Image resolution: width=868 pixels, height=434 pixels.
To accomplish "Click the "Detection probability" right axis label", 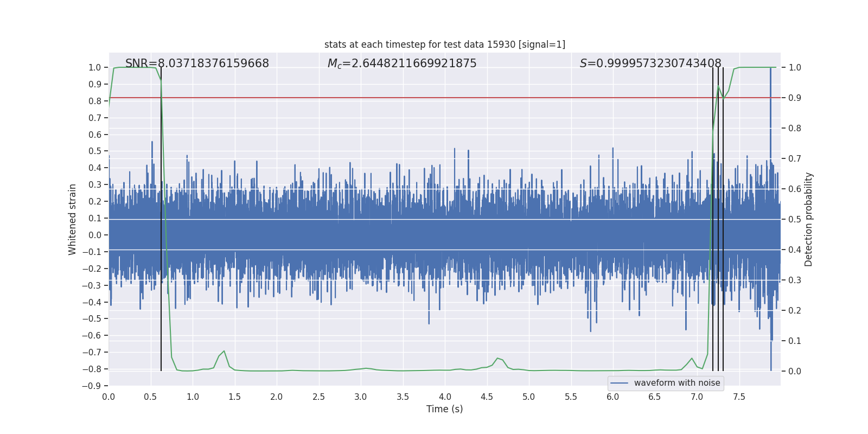I will (x=809, y=219).
